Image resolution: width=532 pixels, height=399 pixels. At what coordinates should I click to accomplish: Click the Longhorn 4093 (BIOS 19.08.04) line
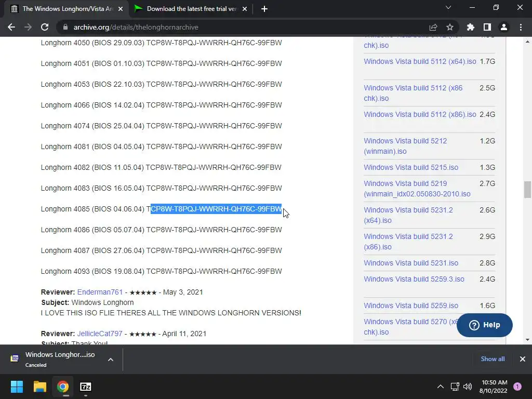(x=162, y=271)
